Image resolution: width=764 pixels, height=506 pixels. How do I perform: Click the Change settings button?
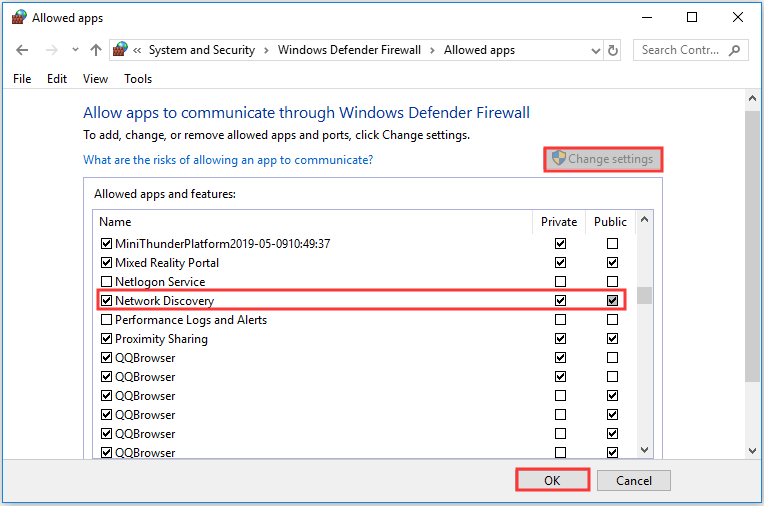(603, 159)
